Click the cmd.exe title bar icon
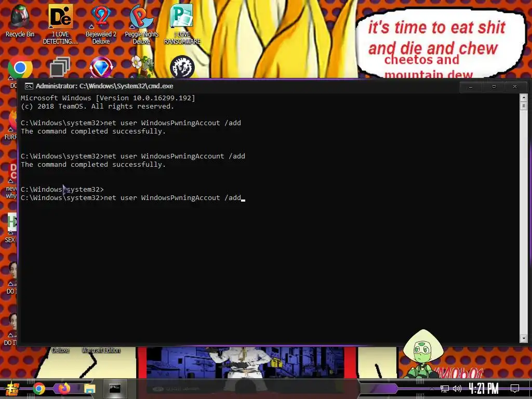Viewport: 532px width, 399px height. pyautogui.click(x=29, y=86)
